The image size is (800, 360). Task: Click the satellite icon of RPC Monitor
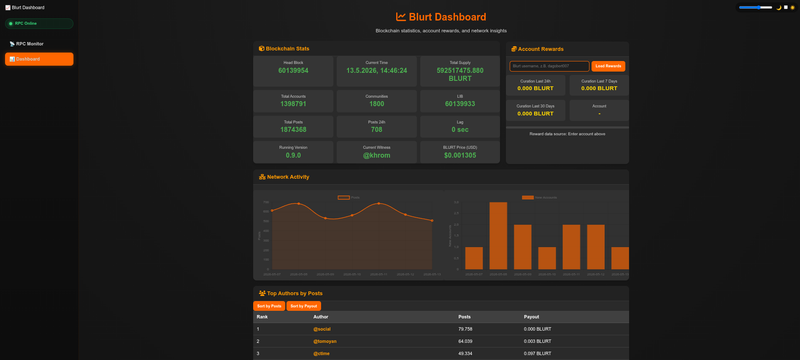12,44
